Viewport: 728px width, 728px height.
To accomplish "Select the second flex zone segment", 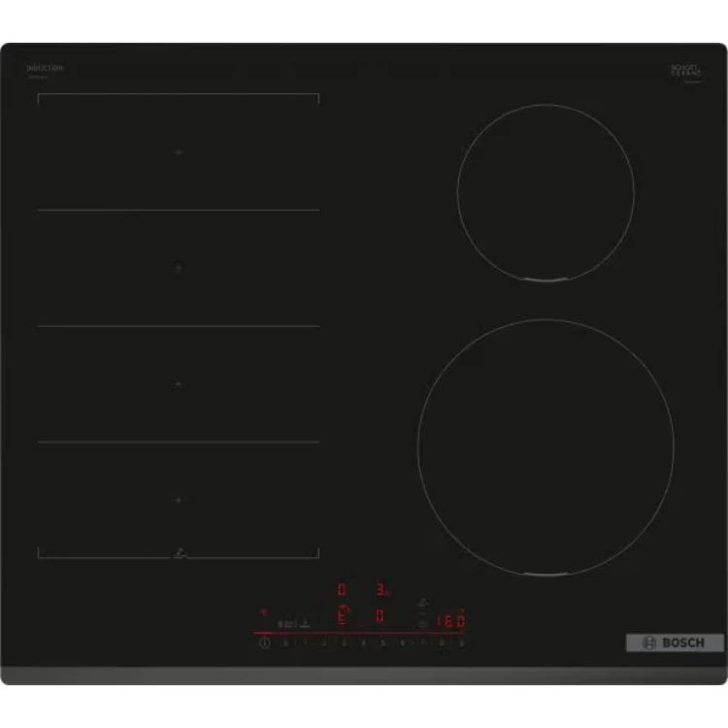I will 178,267.
